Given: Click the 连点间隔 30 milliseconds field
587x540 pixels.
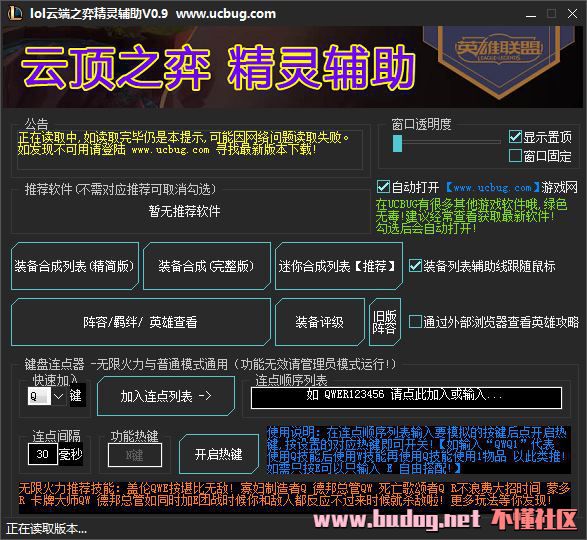Looking at the screenshot, I should pyautogui.click(x=43, y=454).
